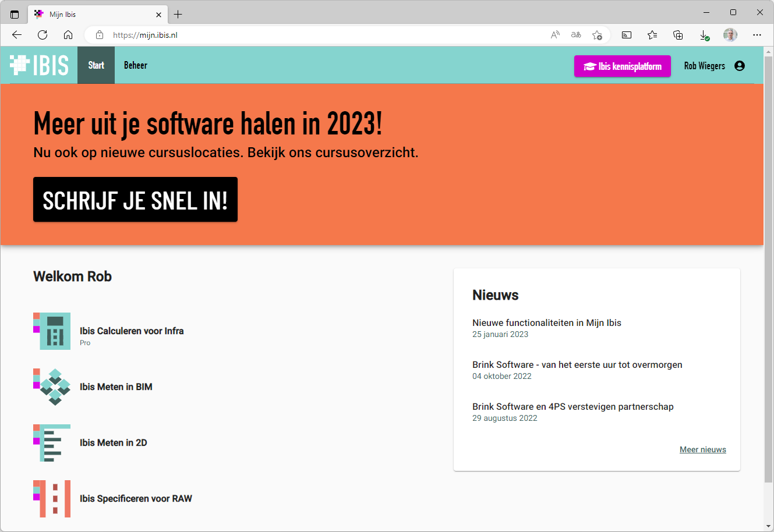
Task: Open the Beheer menu tab
Action: (136, 65)
